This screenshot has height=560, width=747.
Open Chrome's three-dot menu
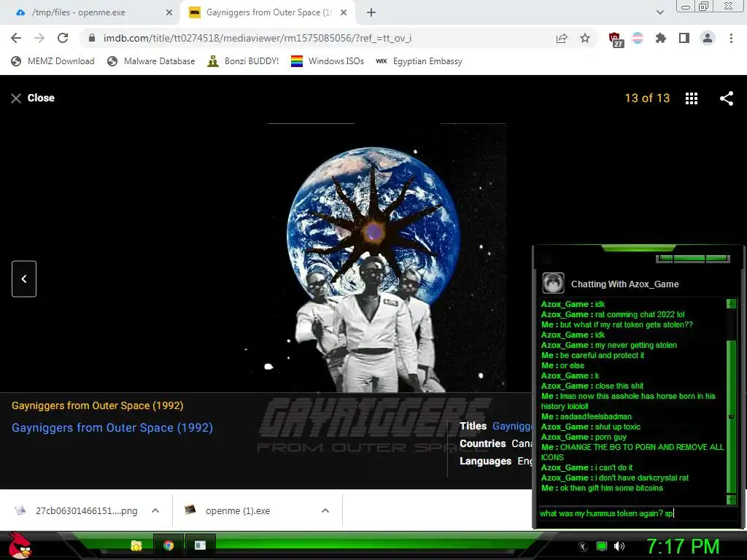731,38
